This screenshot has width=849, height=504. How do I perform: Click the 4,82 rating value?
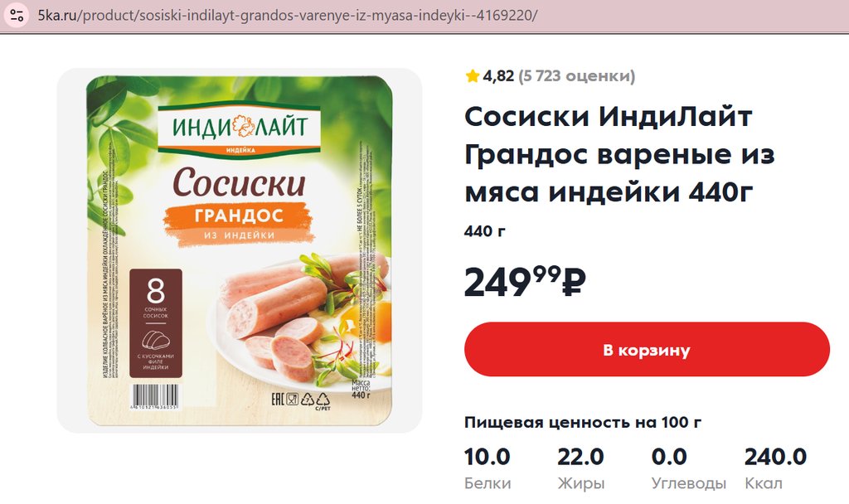tap(498, 75)
